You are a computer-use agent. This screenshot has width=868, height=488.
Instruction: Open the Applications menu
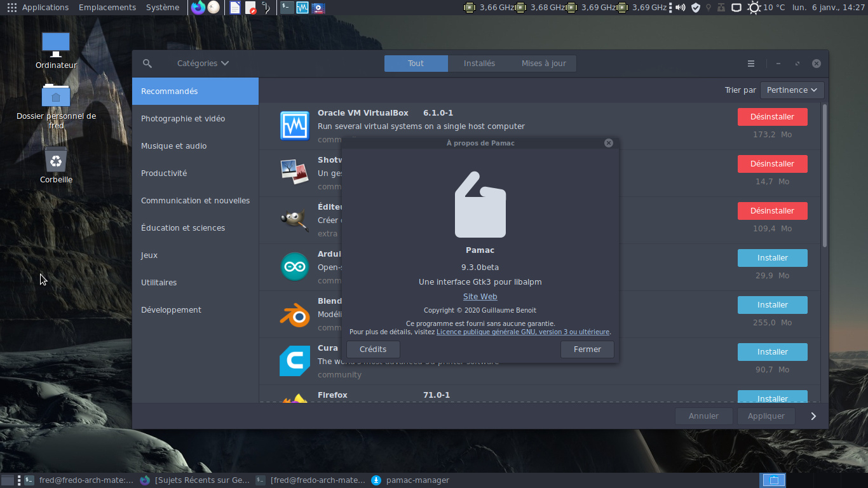45,8
